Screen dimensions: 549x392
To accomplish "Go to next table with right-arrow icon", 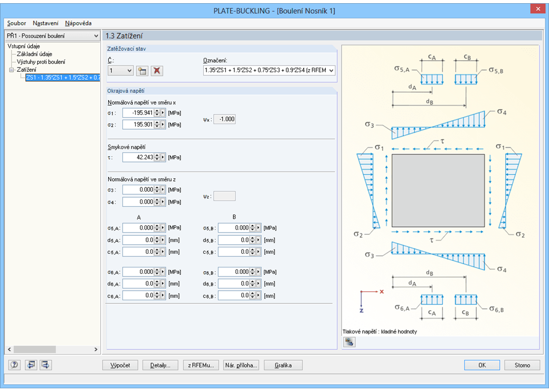I will 45,365.
